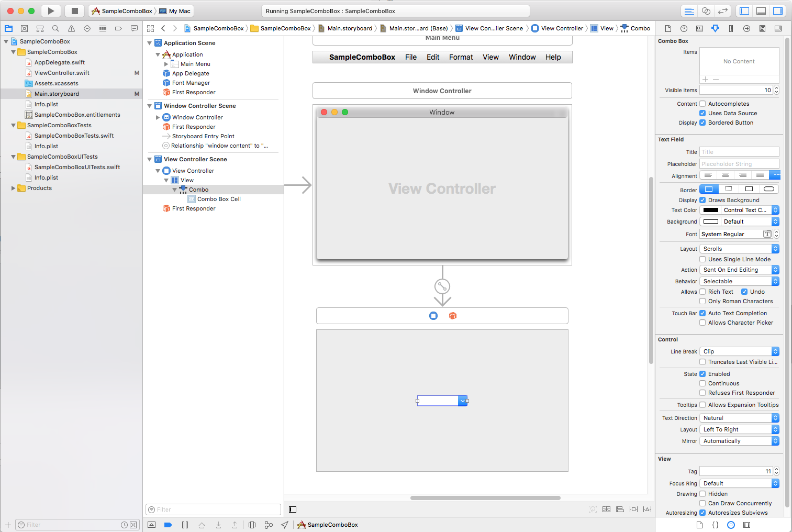Open the File inspector
792x532 pixels.
pyautogui.click(x=668, y=29)
